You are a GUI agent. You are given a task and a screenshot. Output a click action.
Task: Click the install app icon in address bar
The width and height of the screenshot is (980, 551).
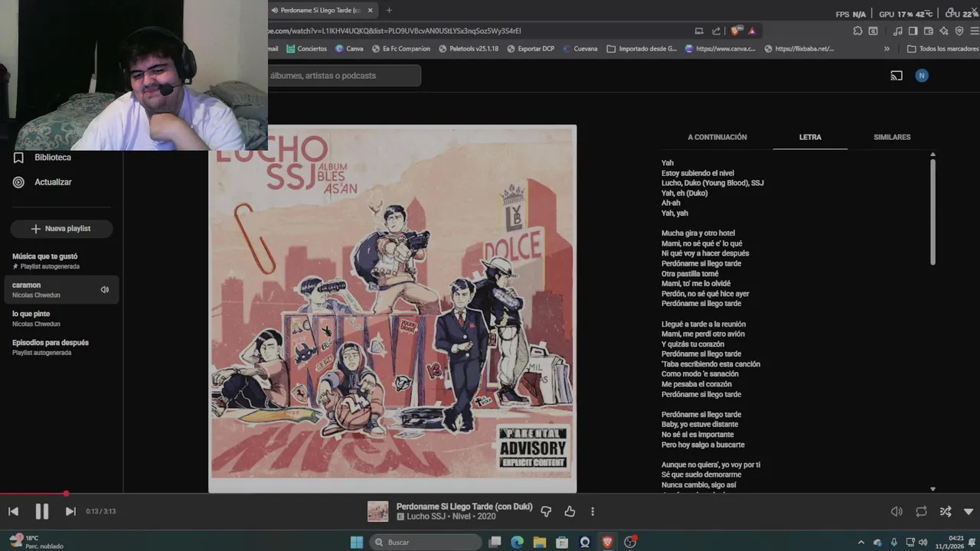tap(699, 31)
